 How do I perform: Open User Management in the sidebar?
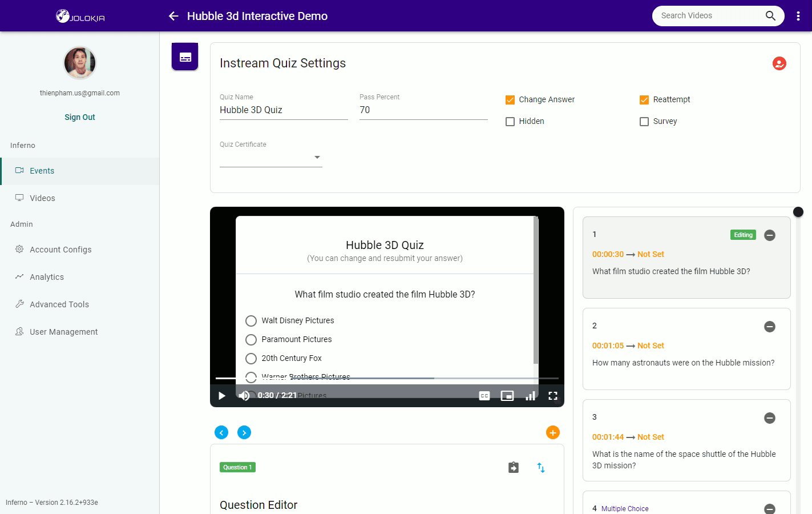click(80, 332)
